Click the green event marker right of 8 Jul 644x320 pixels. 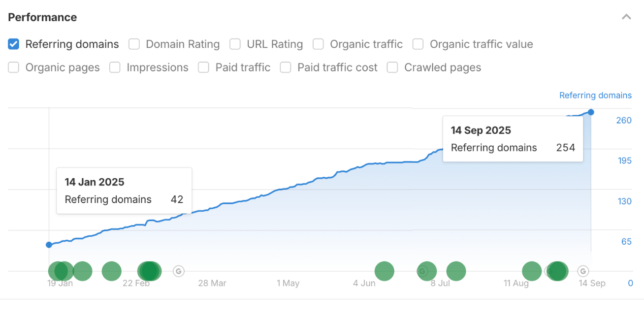(x=456, y=271)
